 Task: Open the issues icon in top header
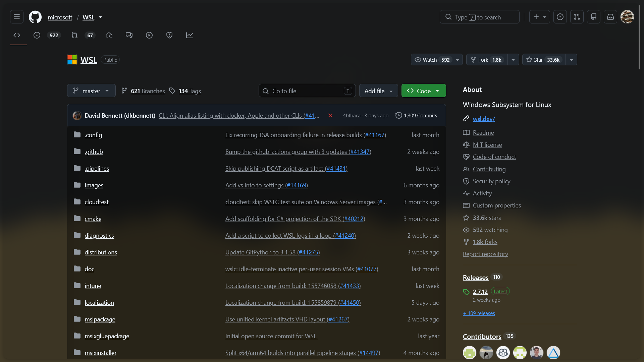pos(560,17)
